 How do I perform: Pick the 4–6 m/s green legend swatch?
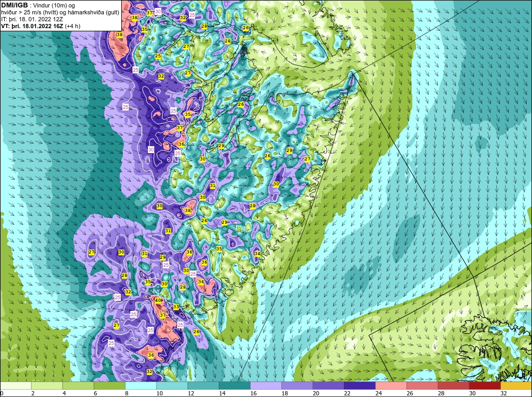[x=78, y=386]
